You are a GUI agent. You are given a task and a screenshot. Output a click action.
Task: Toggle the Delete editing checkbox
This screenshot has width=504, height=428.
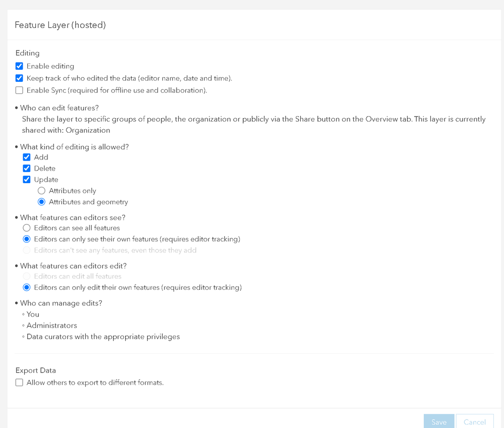coord(27,168)
